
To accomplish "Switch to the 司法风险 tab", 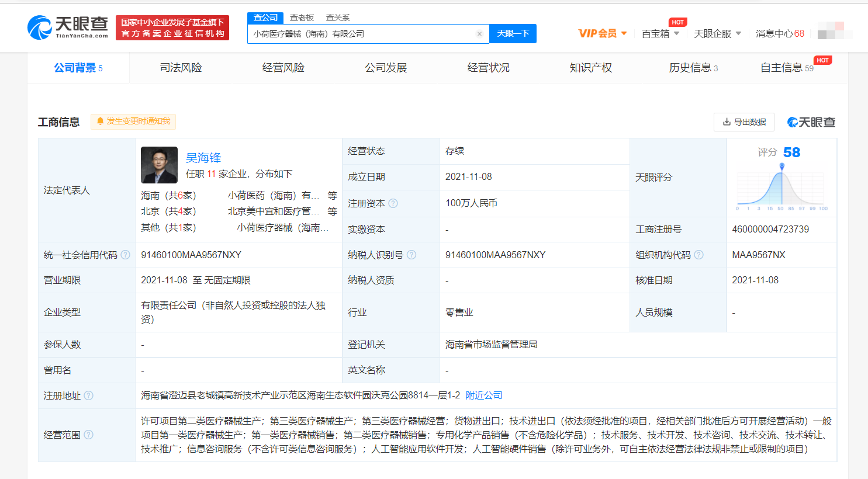I will pos(181,68).
